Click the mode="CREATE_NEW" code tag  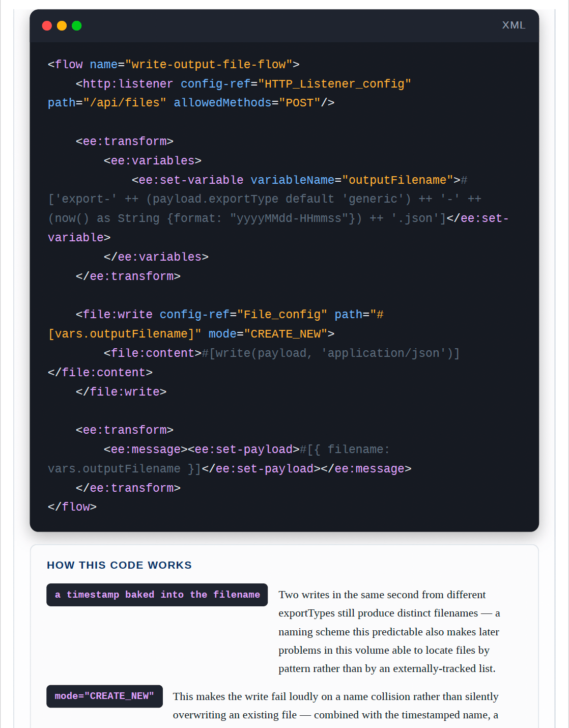coord(104,696)
